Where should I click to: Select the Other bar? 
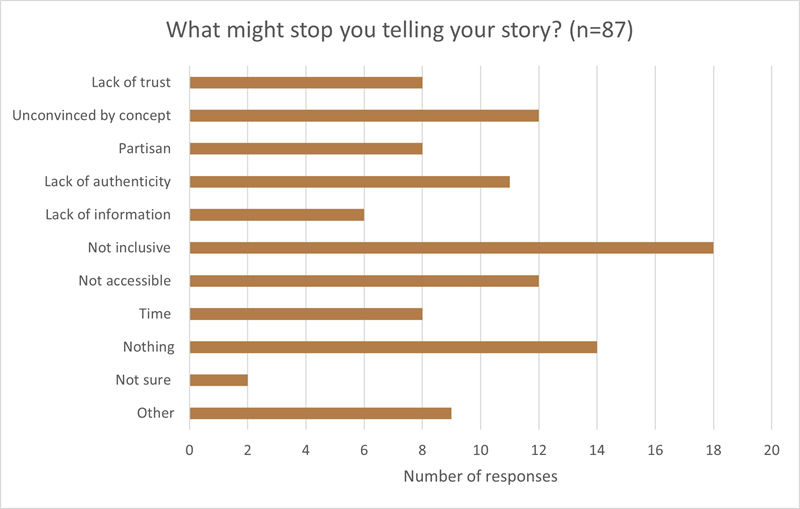coord(320,413)
